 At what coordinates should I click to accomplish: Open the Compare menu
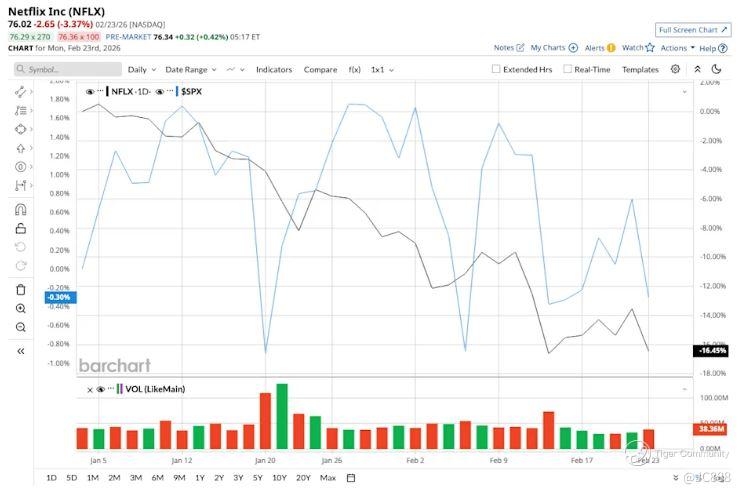click(320, 70)
